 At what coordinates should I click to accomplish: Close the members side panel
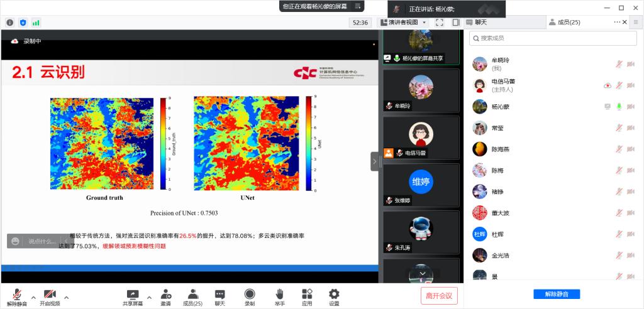coord(625,22)
